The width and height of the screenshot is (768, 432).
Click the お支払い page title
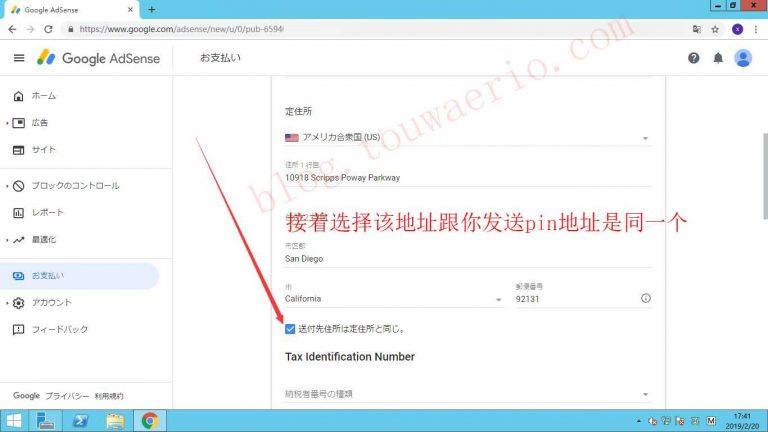click(x=220, y=58)
